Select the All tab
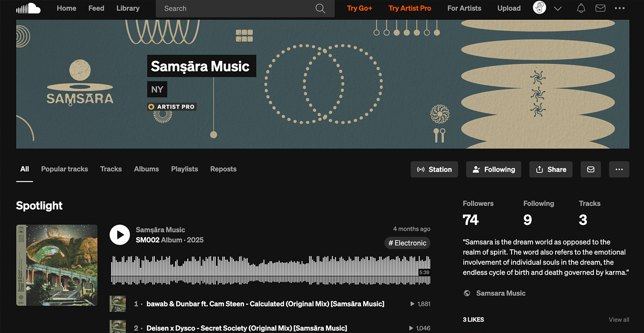 (x=25, y=169)
